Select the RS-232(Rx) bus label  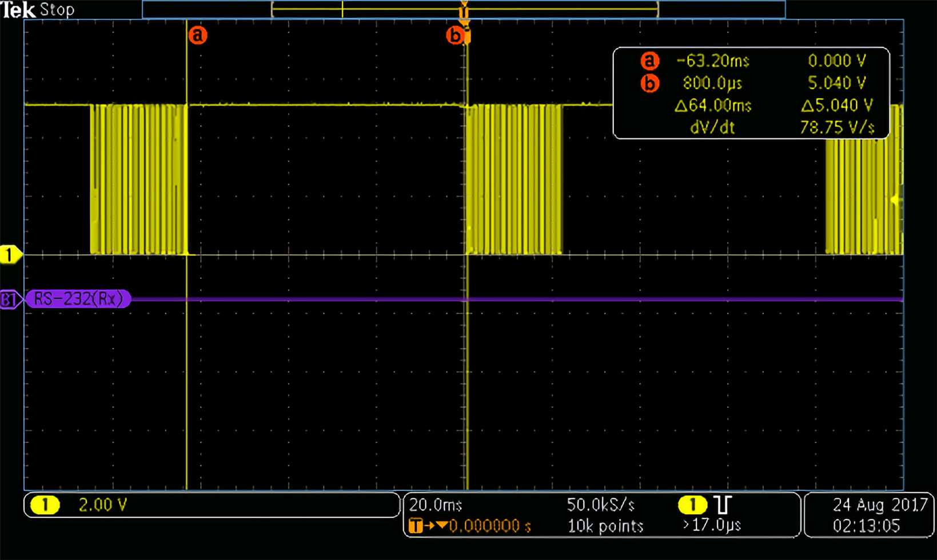[x=78, y=299]
